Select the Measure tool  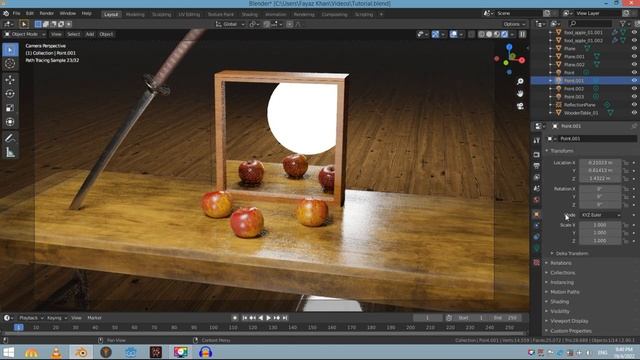pyautogui.click(x=10, y=152)
